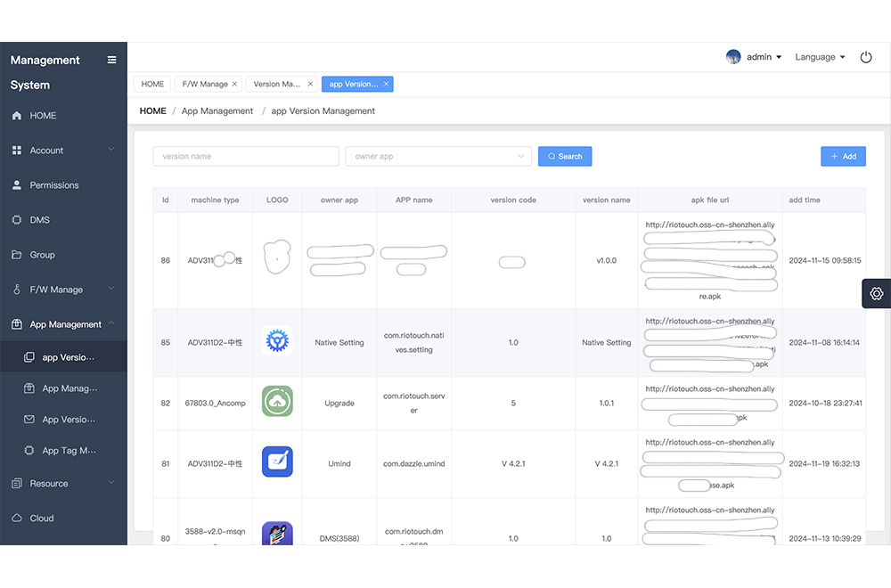
Task: Click HOME in the breadcrumb
Action: tap(153, 110)
